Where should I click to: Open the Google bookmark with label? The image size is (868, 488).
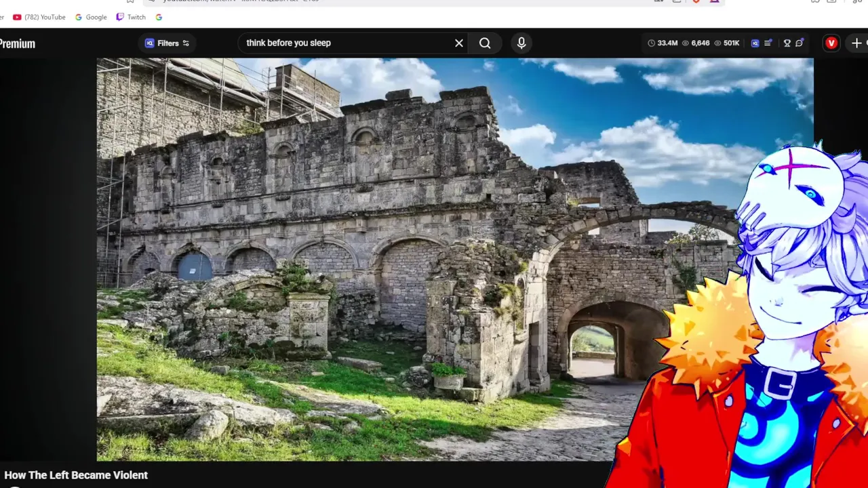click(91, 17)
